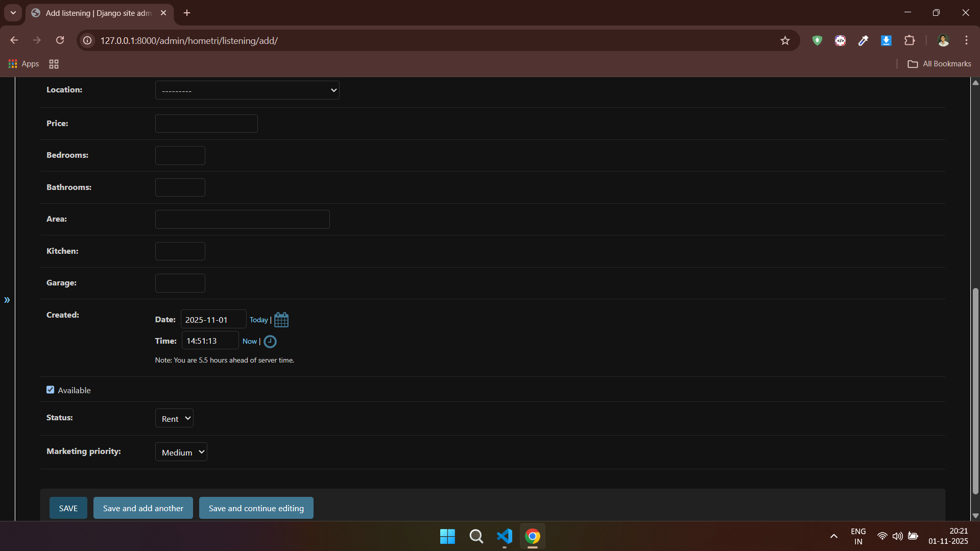Image resolution: width=980 pixels, height=551 pixels.
Task: View site information icon in address bar
Action: [88, 40]
